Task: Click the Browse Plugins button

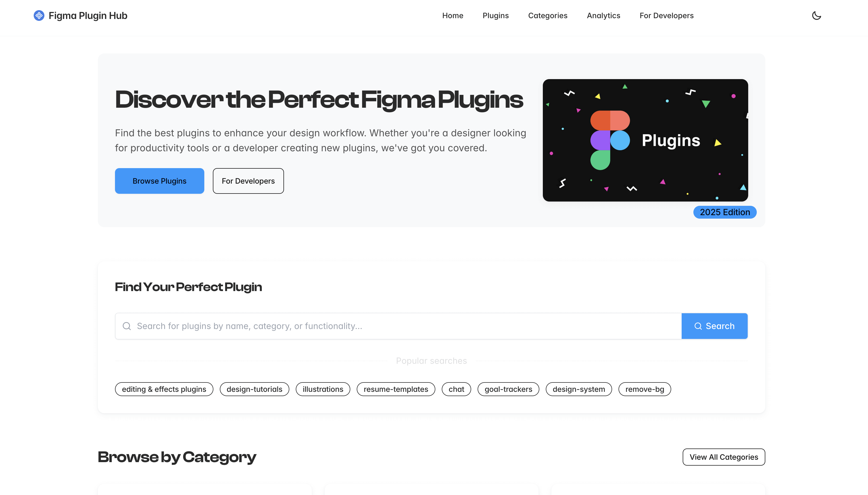Action: click(159, 180)
